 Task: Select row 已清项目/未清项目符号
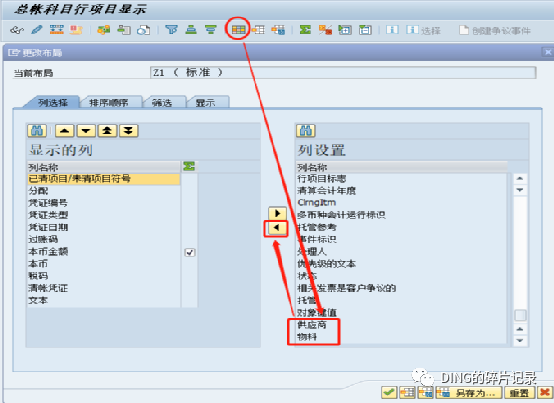click(104, 179)
